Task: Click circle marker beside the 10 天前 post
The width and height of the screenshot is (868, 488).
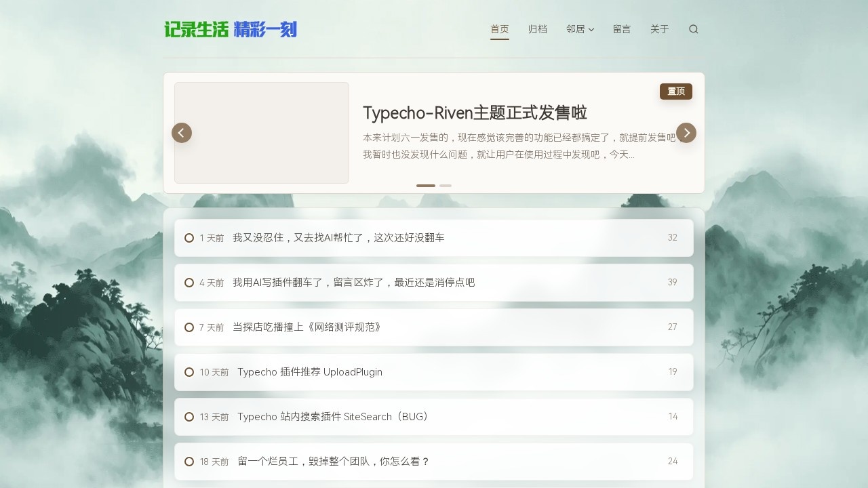Action: tap(189, 372)
